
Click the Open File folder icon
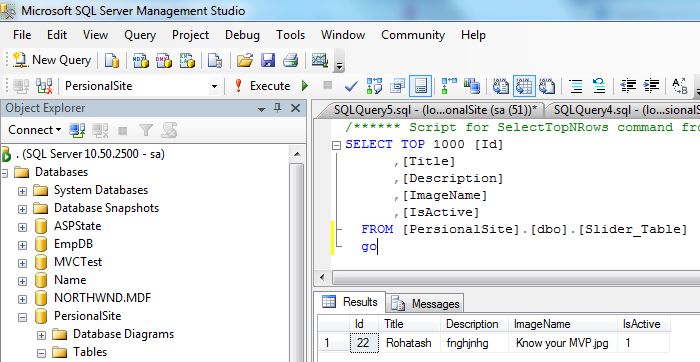(245, 60)
